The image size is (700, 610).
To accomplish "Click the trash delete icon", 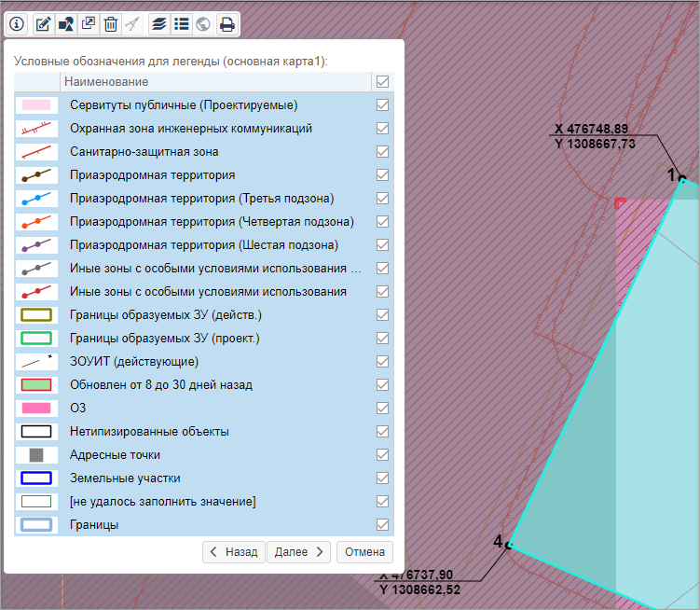I will [111, 23].
